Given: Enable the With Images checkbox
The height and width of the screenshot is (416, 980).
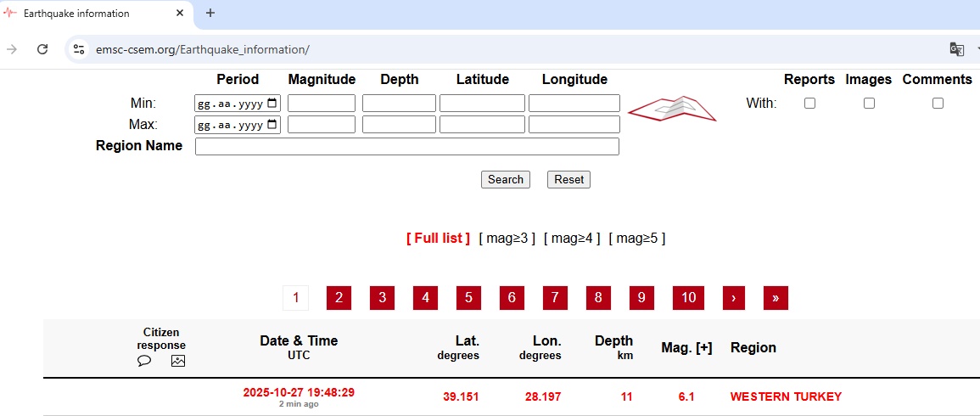Looking at the screenshot, I should click(x=869, y=104).
